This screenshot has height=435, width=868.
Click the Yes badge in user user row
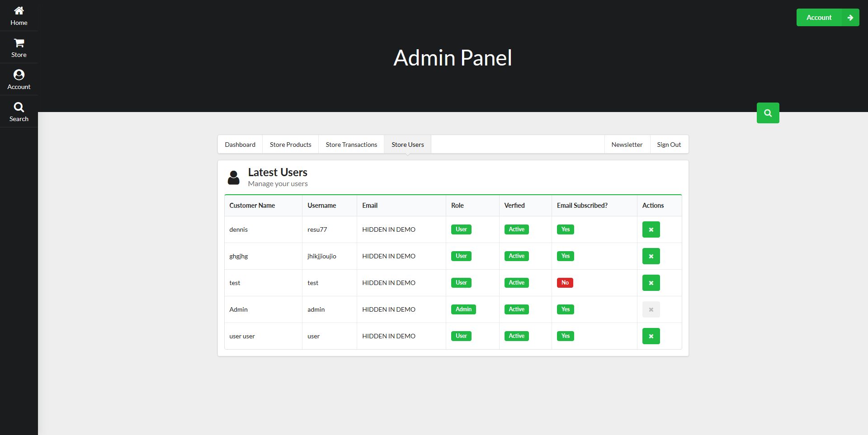click(x=566, y=336)
